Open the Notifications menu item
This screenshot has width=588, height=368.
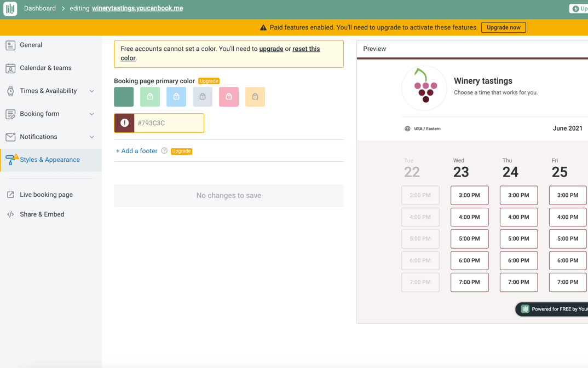click(39, 137)
